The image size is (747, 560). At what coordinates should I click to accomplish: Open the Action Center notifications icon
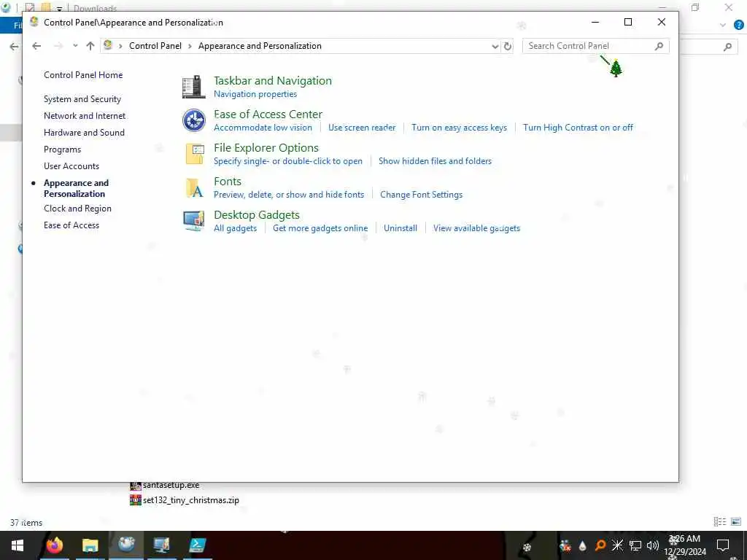723,545
